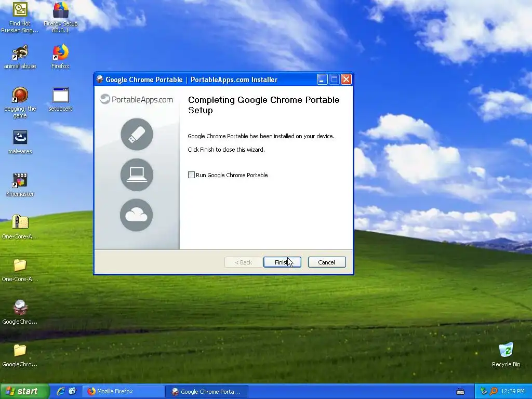Click the on-screen keyboard tray icon
The height and width of the screenshot is (399, 532).
tap(460, 392)
